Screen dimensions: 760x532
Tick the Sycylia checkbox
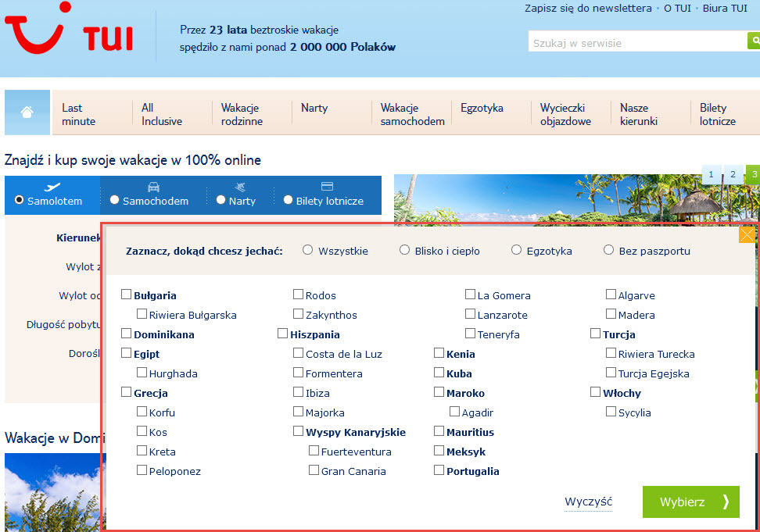[611, 412]
